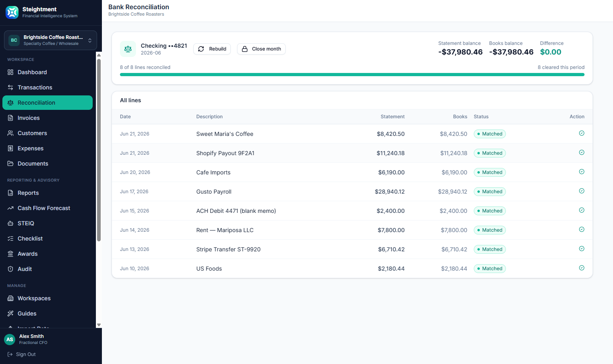Viewport: 613px width, 364px height.
Task: Click the Audit shield icon
Action: click(10, 269)
